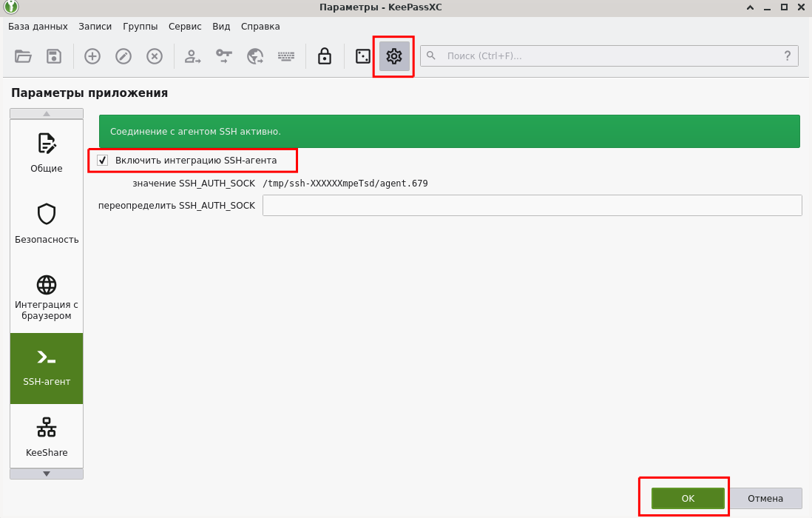Open the password generator dice icon
812x518 pixels.
tap(363, 56)
